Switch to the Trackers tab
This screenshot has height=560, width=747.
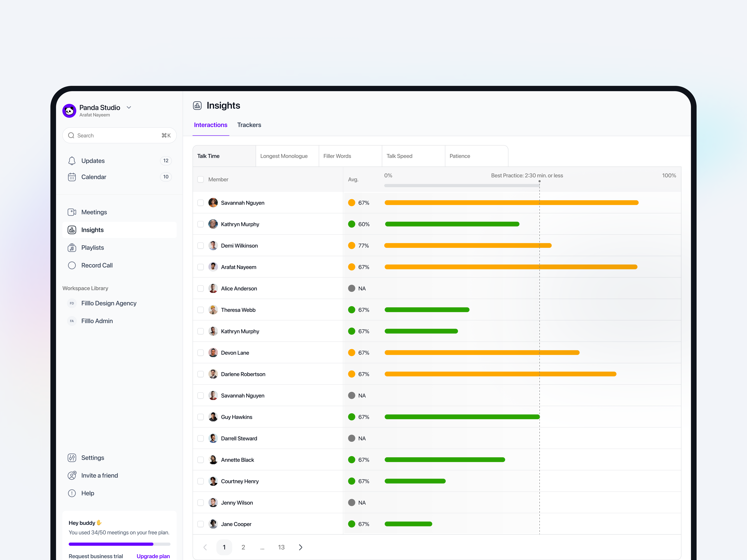point(249,125)
